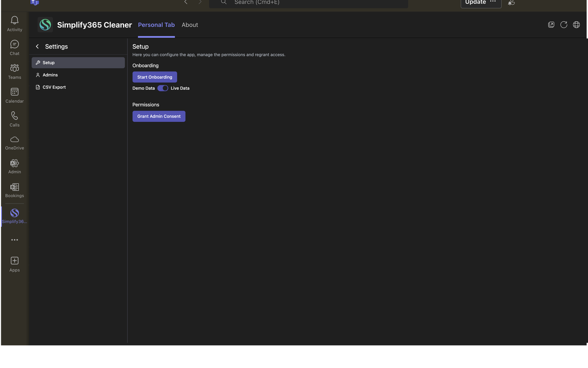
Task: Switch to the About tab
Action: (x=190, y=25)
